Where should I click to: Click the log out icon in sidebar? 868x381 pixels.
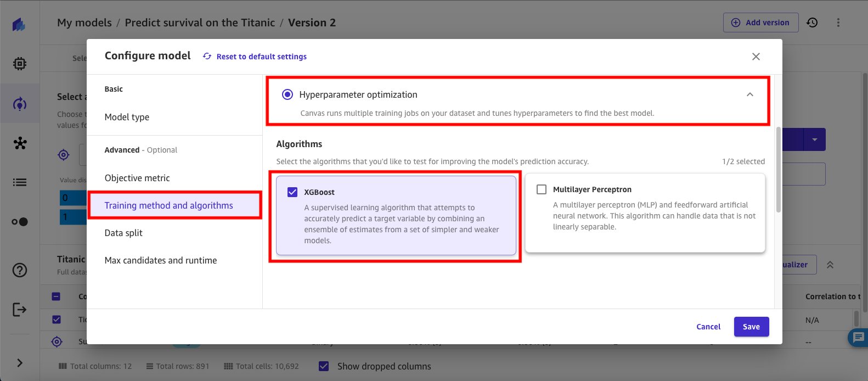pyautogui.click(x=20, y=310)
